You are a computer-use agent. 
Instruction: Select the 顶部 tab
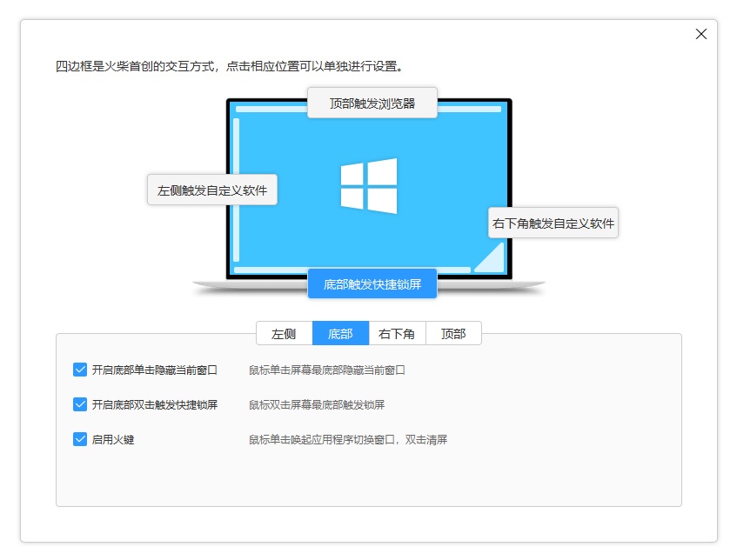(x=452, y=333)
